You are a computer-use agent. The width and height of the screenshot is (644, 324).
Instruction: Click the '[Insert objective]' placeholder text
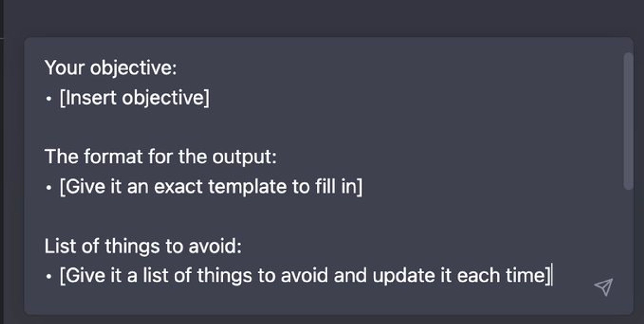(135, 97)
